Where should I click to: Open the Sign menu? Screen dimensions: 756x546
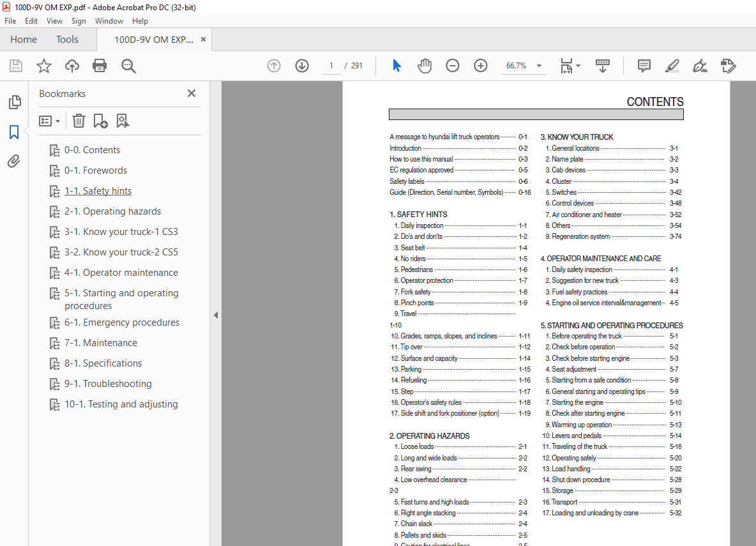[79, 20]
